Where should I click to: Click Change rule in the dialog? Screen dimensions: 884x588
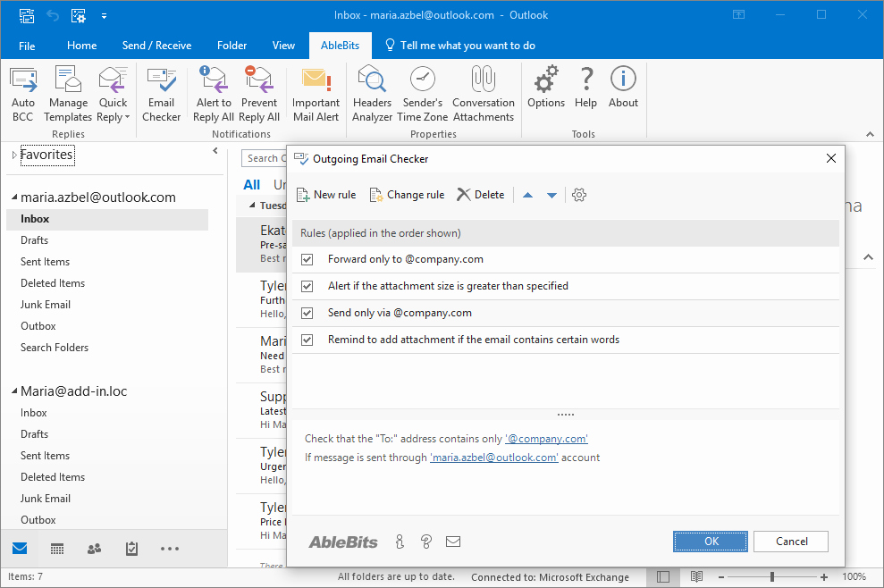tap(407, 195)
